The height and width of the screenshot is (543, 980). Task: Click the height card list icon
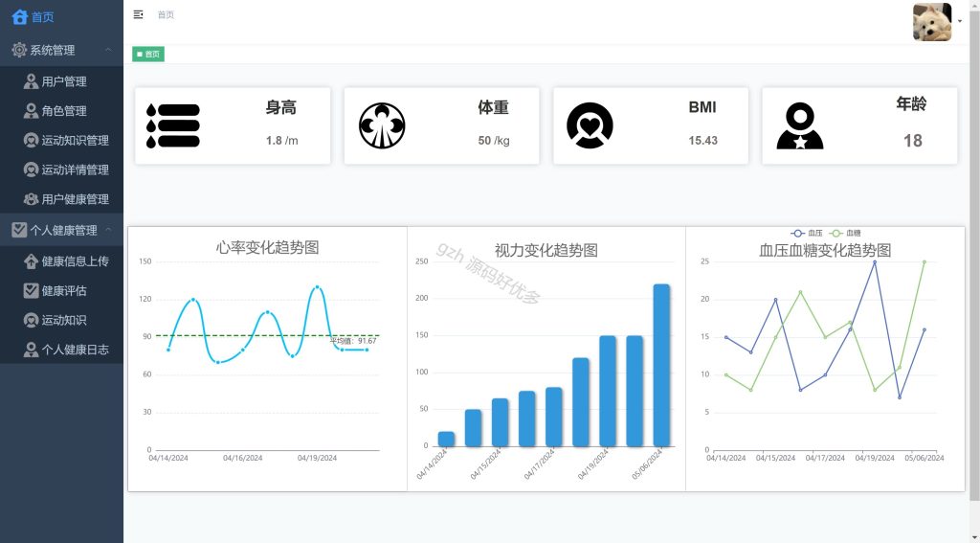coord(173,125)
